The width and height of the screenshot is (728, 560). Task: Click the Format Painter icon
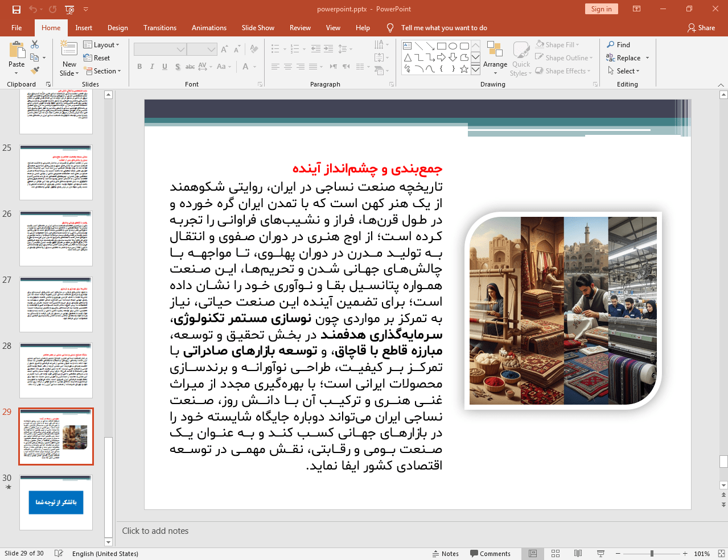[x=35, y=71]
